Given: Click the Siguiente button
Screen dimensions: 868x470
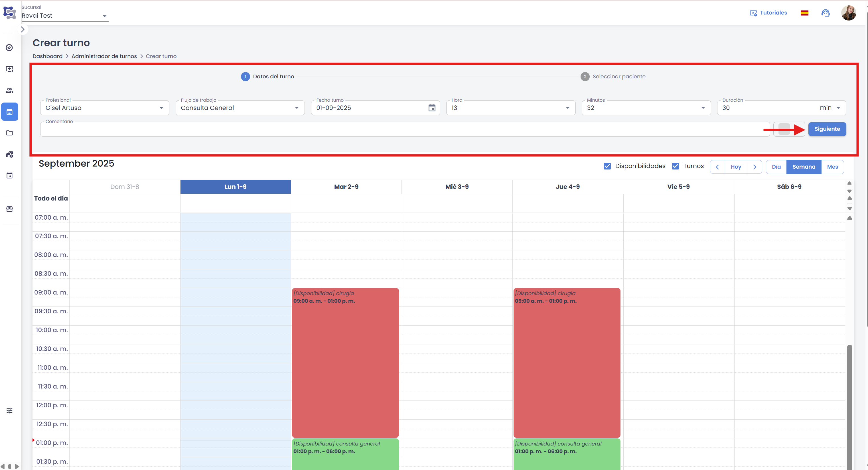Looking at the screenshot, I should 827,129.
